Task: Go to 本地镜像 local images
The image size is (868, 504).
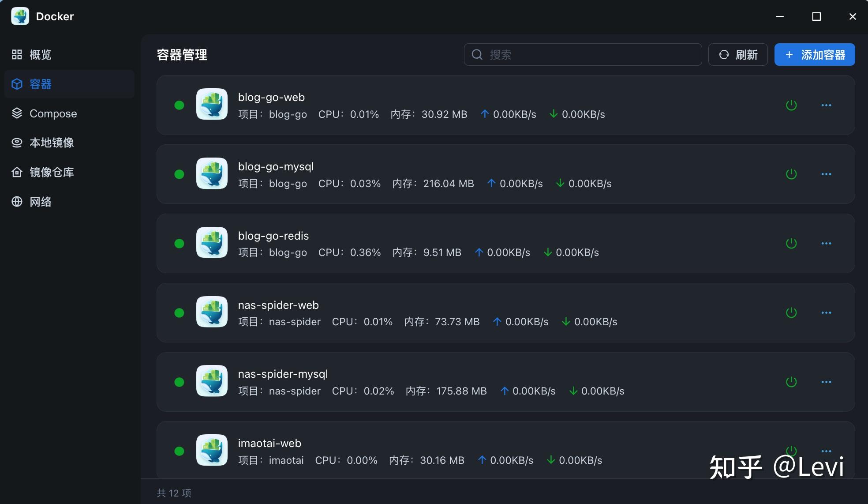Action: click(42, 143)
